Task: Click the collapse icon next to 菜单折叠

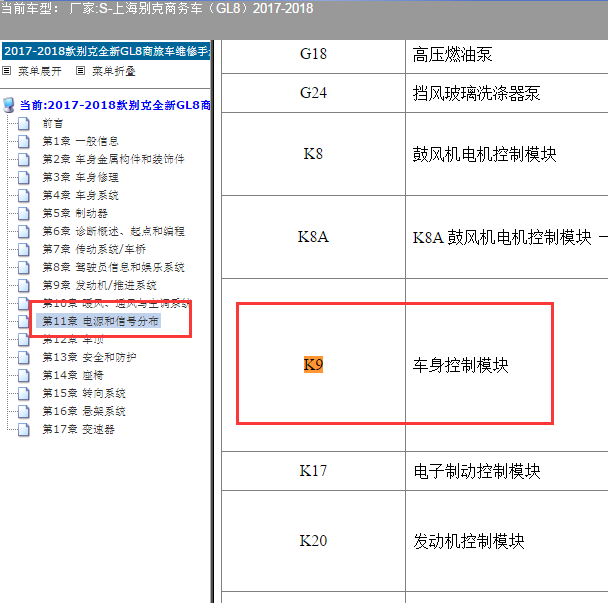Action: (80, 71)
